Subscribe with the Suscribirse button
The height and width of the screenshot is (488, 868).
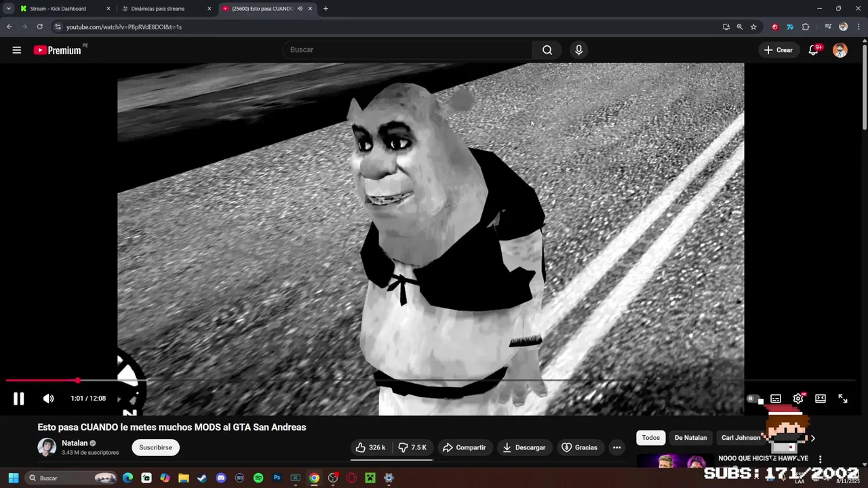[155, 447]
